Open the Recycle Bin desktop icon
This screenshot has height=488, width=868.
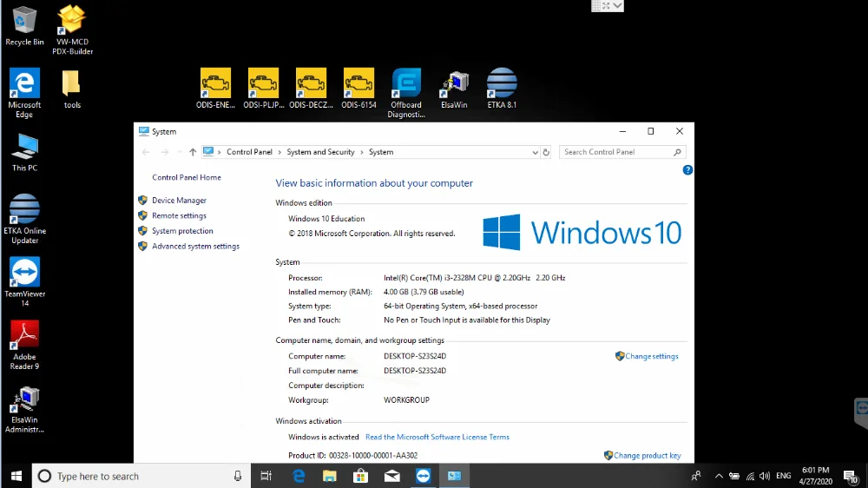pos(23,25)
